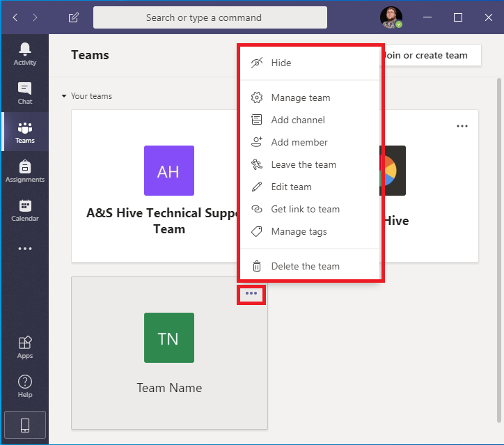Select Manage tags menu entry
504x445 pixels.
point(310,231)
